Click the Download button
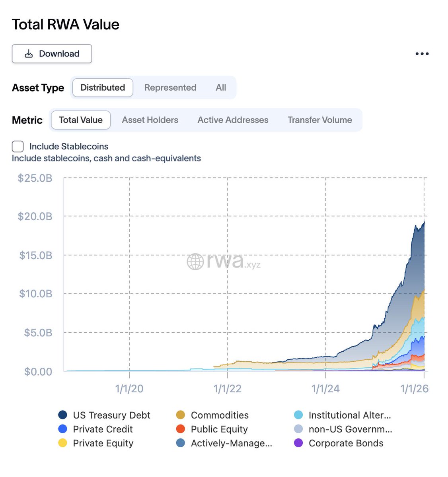This screenshot has height=477, width=448. (52, 53)
